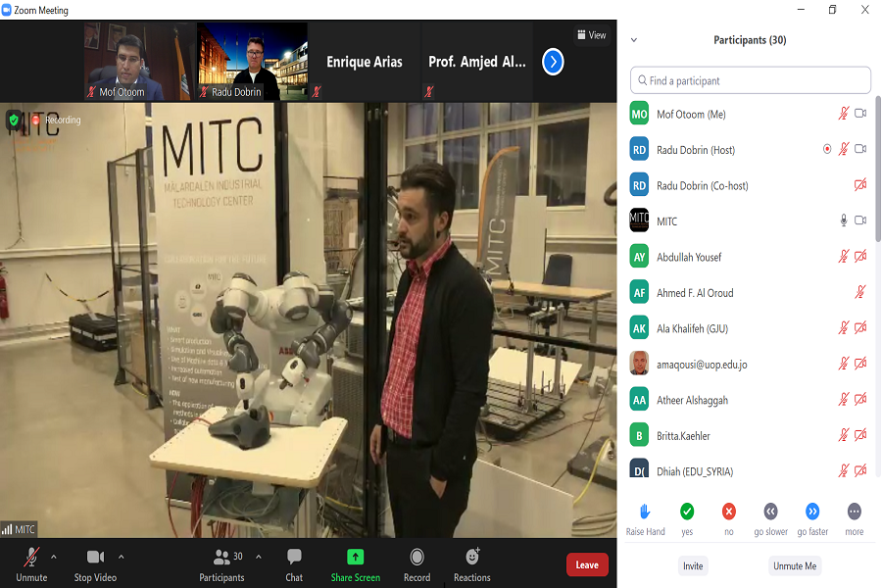Click MITC speaker label with signal bars
Viewport: 882px width, 588px height.
coord(19,529)
